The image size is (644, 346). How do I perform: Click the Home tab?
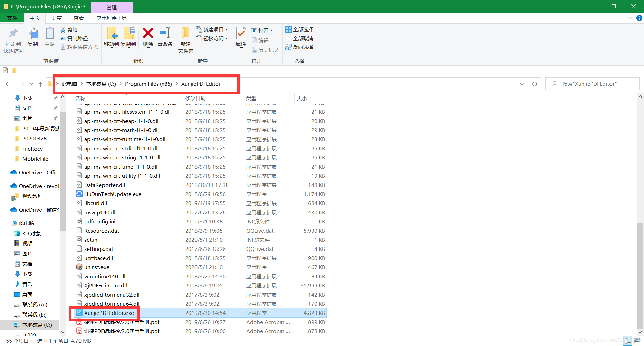pyautogui.click(x=35, y=18)
